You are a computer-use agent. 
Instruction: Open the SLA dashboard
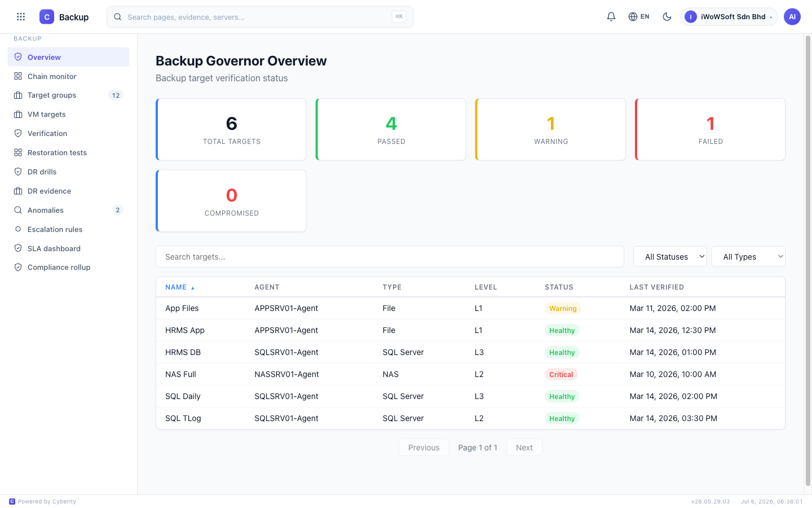click(x=68, y=248)
